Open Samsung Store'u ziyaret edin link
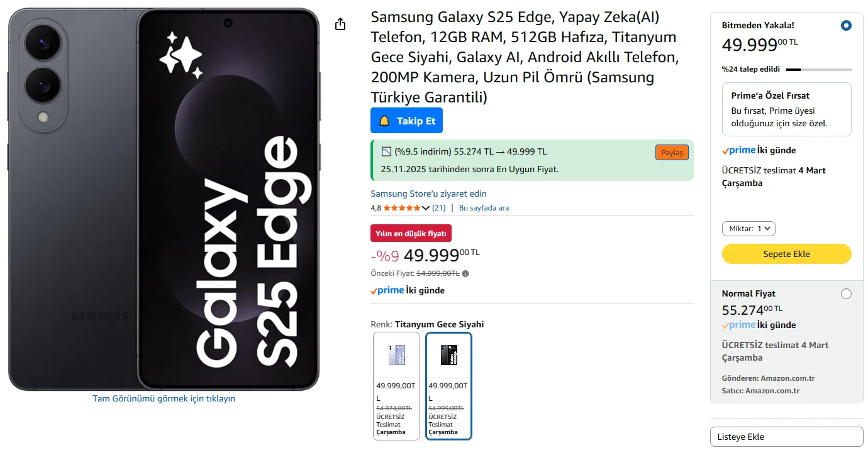 coord(428,194)
